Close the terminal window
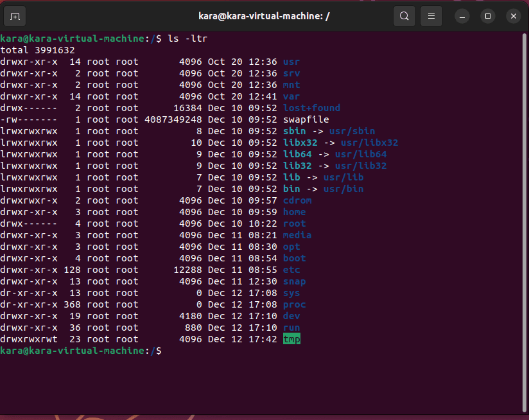This screenshot has height=420, width=529. (512, 16)
